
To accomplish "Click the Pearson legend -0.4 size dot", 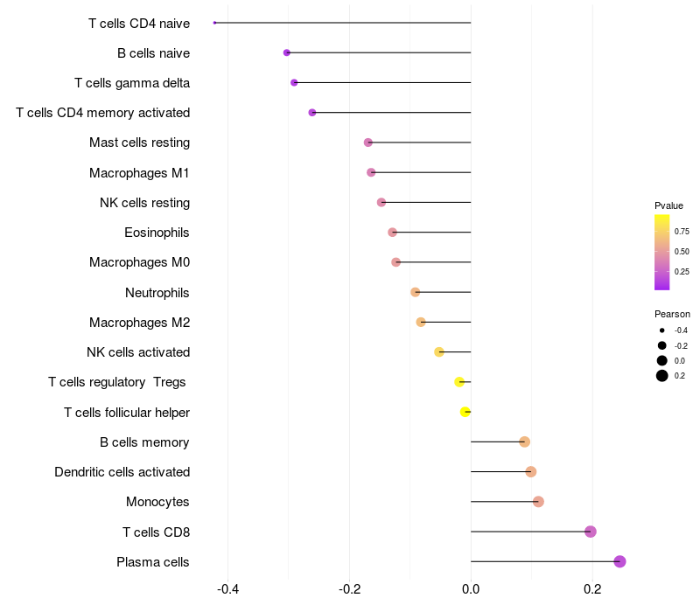I will 661,330.
